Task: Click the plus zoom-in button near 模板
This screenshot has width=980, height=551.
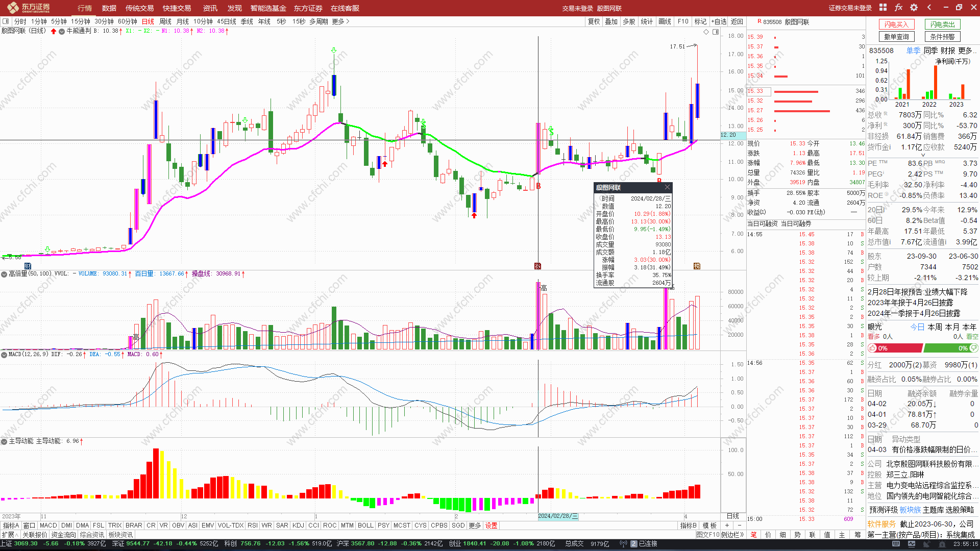Action: (727, 525)
